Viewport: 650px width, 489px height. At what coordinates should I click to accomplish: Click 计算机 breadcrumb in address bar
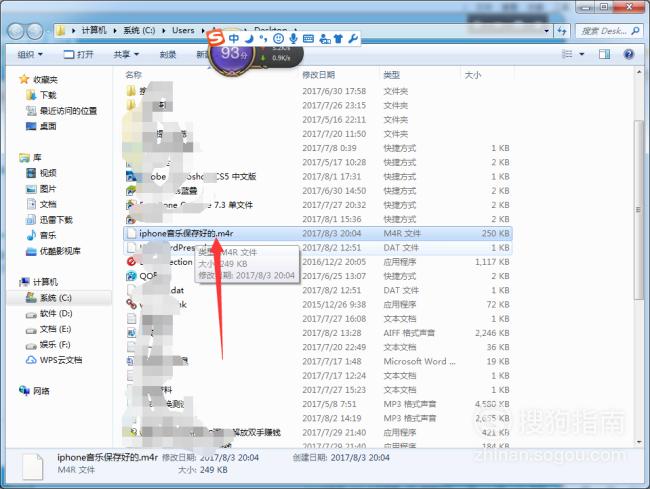(x=94, y=31)
